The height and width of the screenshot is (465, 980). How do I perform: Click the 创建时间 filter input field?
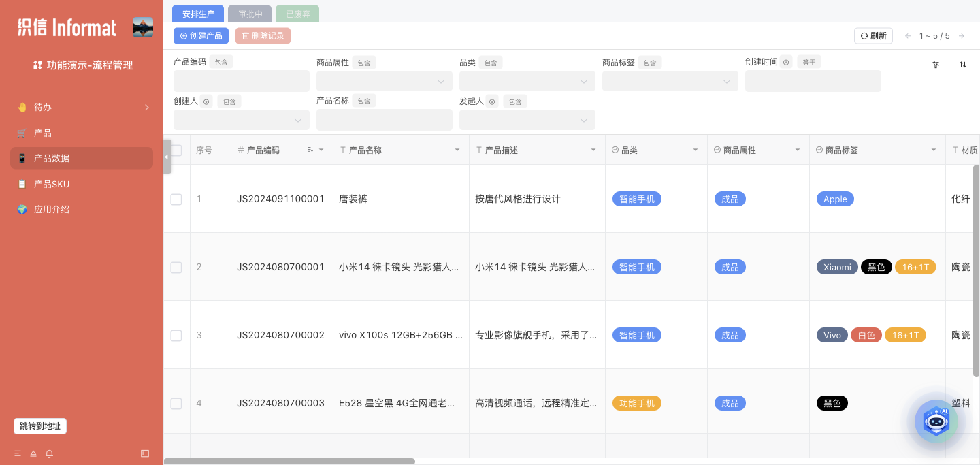(813, 81)
